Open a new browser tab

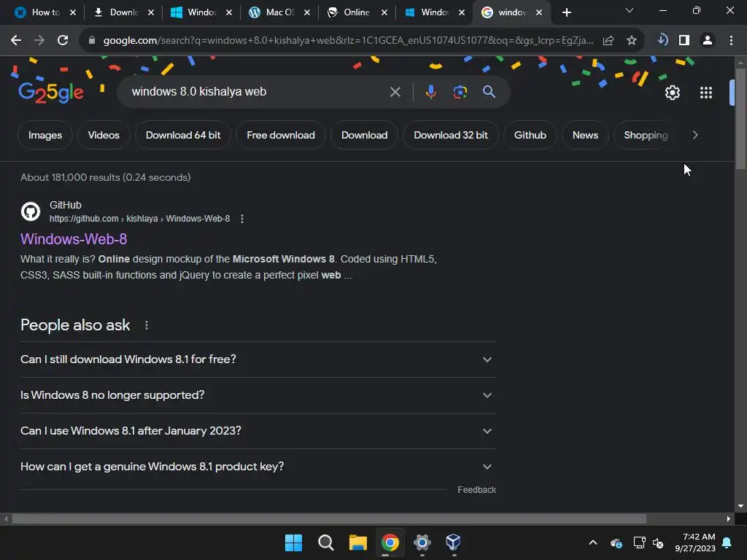(x=566, y=13)
